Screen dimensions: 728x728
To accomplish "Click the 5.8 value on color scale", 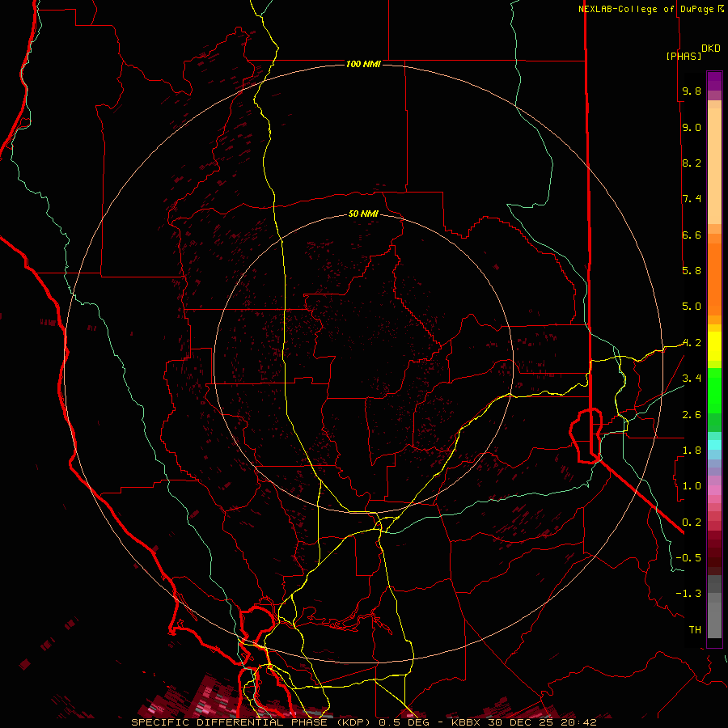I will (x=692, y=271).
